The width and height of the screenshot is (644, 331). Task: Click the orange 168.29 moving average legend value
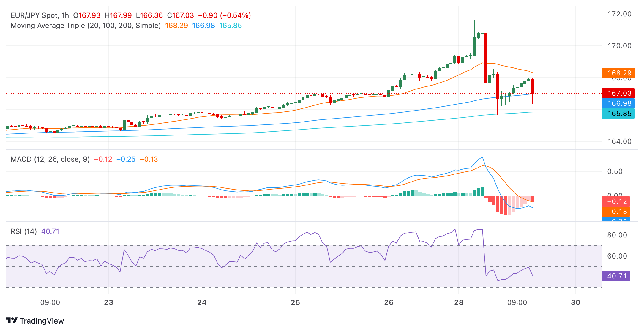[x=176, y=26]
